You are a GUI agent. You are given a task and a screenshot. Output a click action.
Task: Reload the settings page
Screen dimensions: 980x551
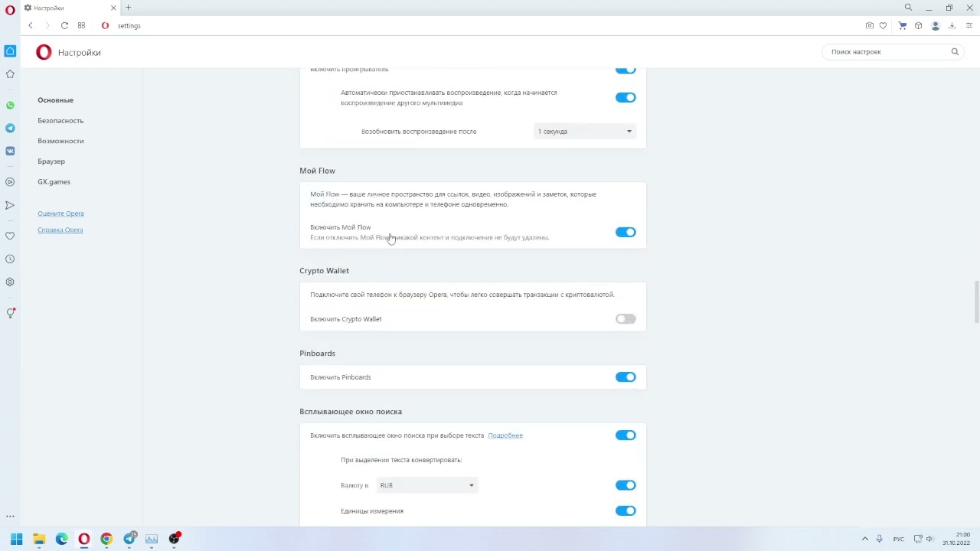[x=64, y=25]
